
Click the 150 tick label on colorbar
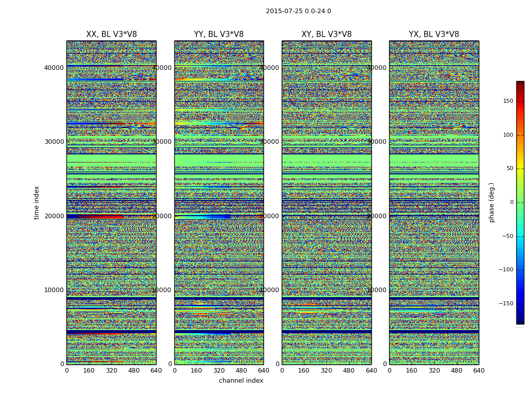click(508, 101)
